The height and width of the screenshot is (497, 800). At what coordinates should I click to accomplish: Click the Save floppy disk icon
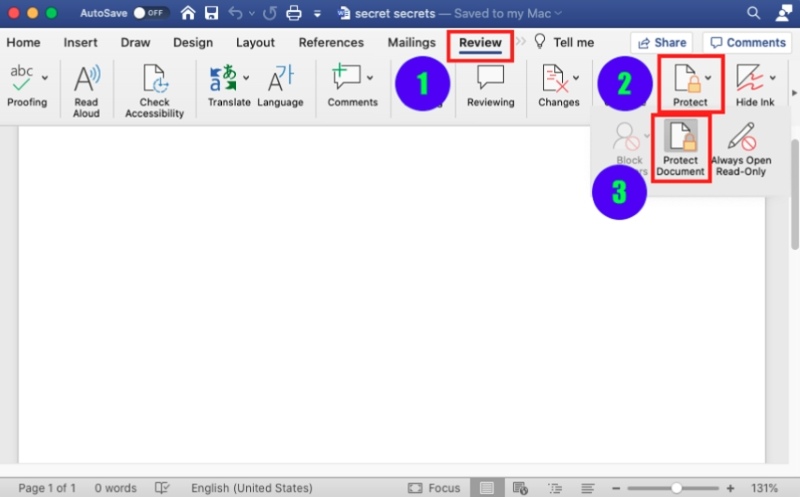[x=211, y=13]
